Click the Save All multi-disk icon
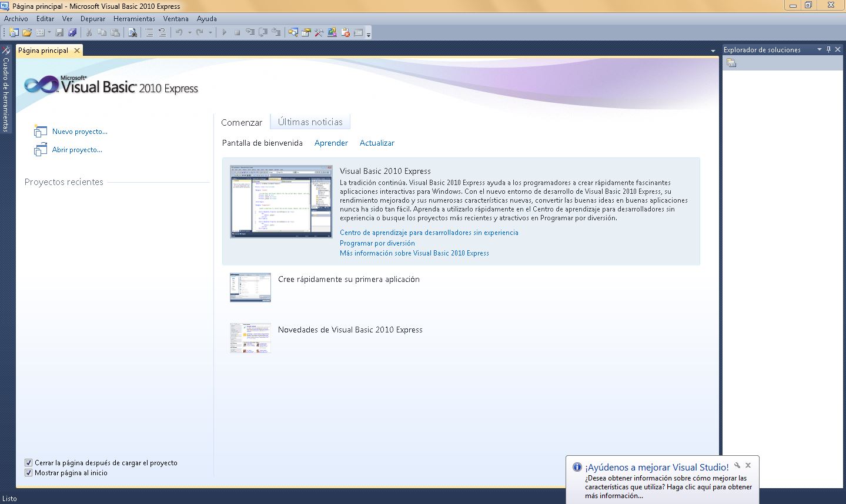The image size is (846, 504). click(72, 33)
